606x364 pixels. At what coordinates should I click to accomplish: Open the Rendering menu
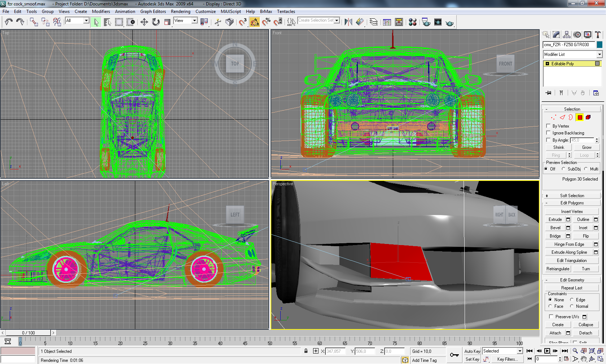click(180, 12)
